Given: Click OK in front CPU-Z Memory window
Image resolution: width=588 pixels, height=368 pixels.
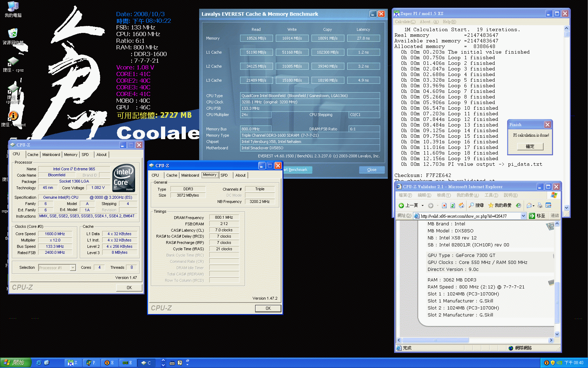Looking at the screenshot, I should click(268, 308).
